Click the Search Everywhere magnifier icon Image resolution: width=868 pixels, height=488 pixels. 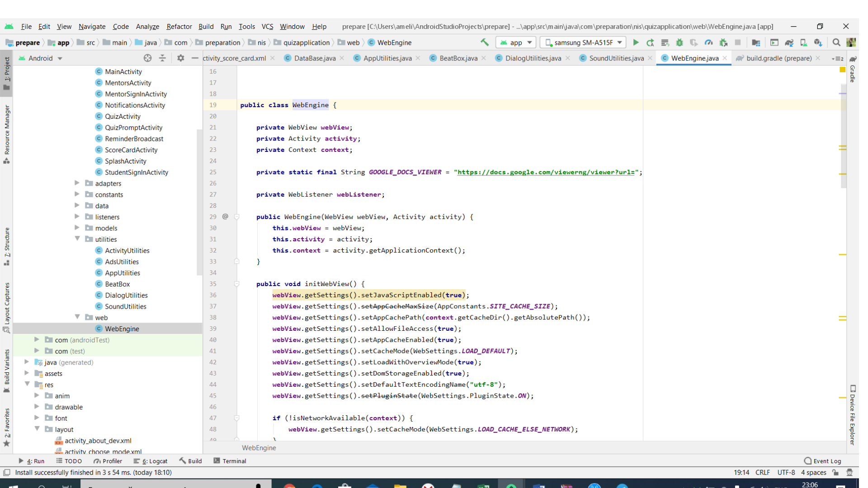click(836, 42)
